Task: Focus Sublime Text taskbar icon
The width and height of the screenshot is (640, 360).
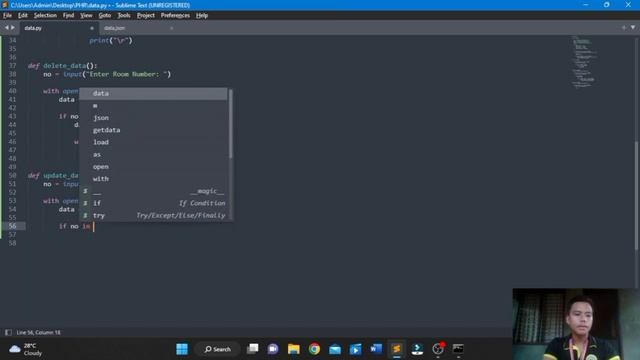Action: coord(396,349)
